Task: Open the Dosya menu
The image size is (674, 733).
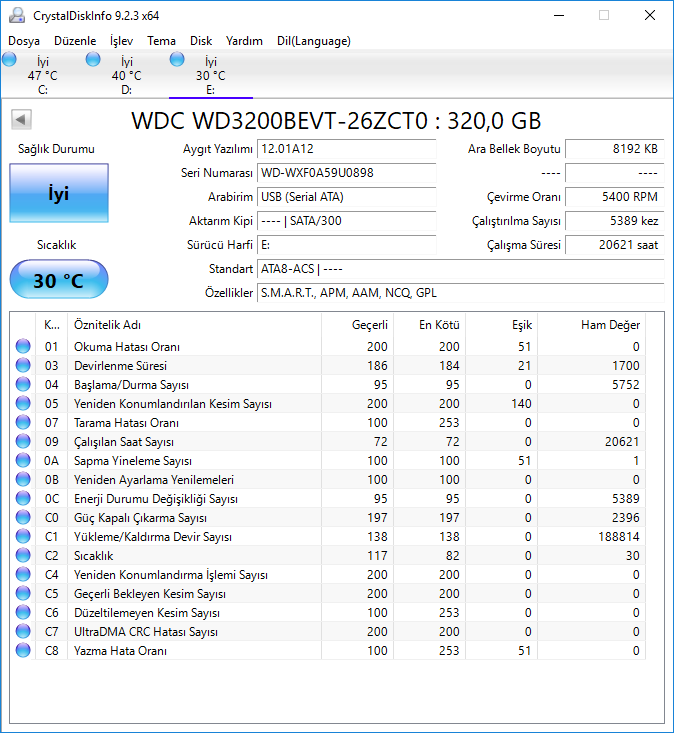Action: (24, 41)
